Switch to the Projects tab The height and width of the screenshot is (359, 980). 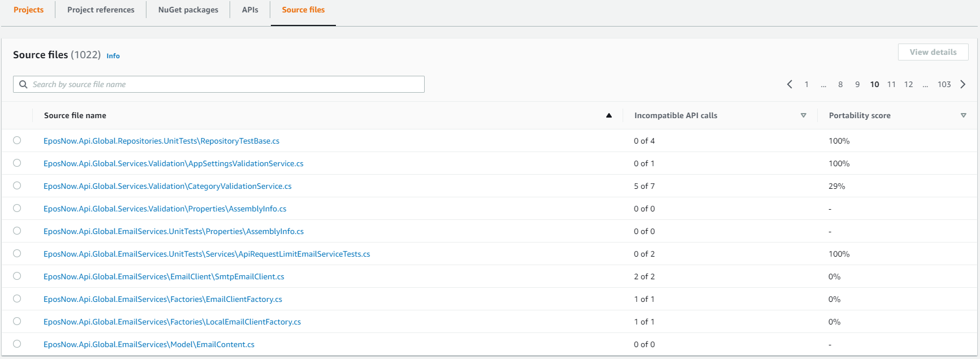pyautogui.click(x=28, y=10)
